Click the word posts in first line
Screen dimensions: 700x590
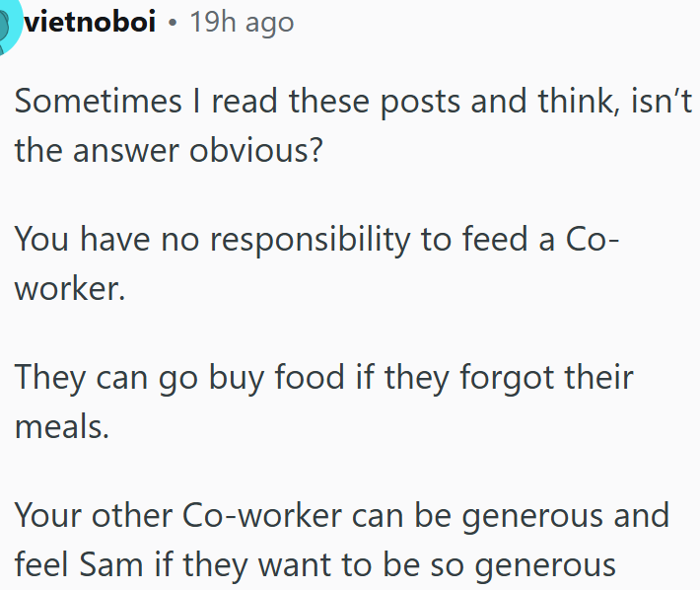420,103
